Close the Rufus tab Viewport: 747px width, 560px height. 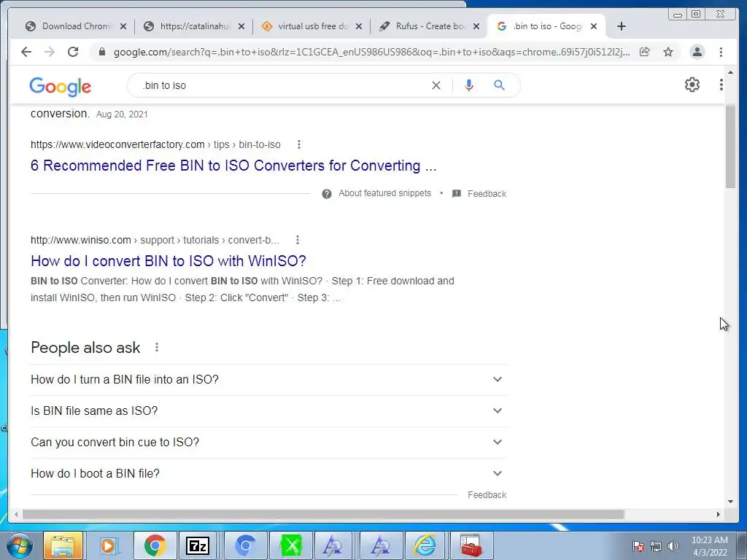476,26
